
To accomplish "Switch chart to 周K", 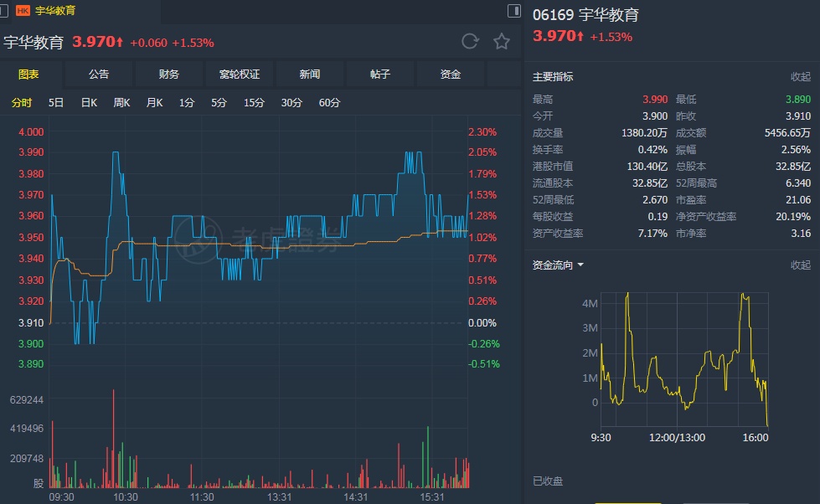I will click(x=121, y=102).
